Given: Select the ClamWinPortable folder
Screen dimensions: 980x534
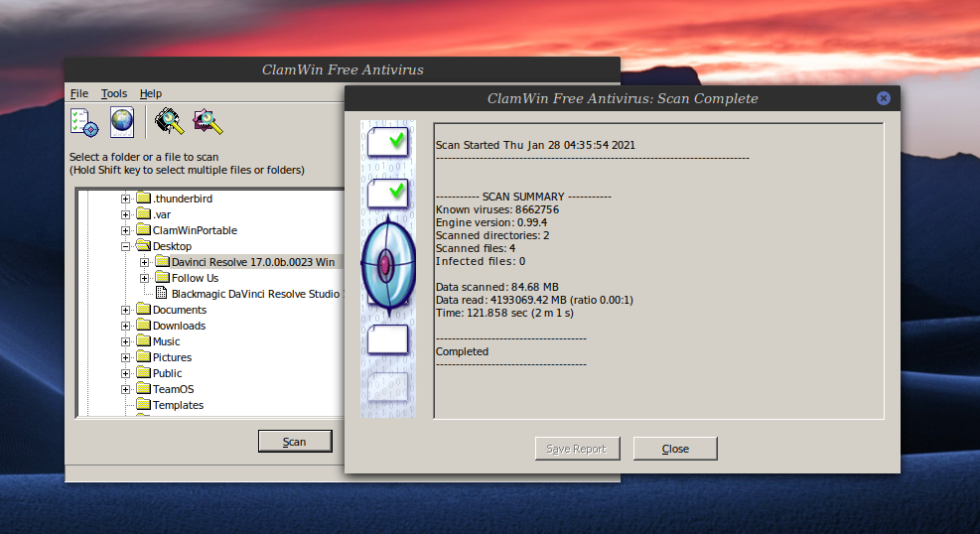Looking at the screenshot, I should pyautogui.click(x=195, y=230).
